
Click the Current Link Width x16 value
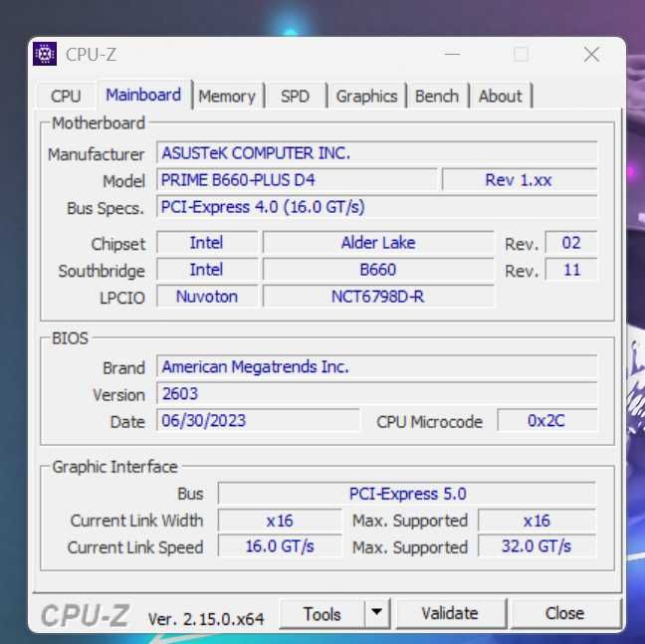pyautogui.click(x=280, y=521)
